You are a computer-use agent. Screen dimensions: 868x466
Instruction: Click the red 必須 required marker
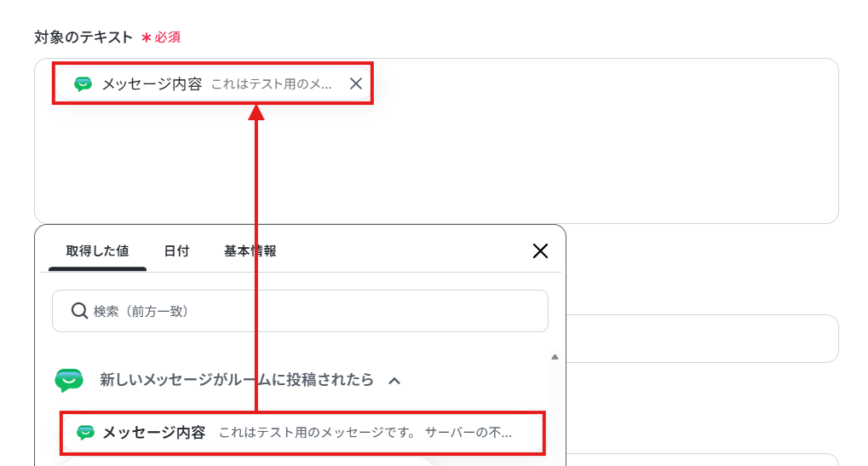pos(161,37)
